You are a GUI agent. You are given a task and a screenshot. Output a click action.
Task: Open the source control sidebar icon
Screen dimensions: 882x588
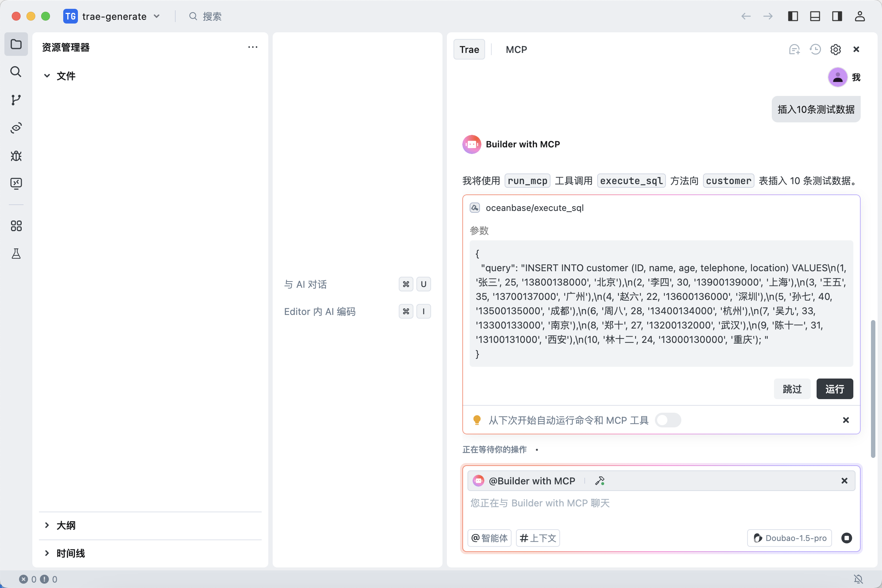(16, 100)
